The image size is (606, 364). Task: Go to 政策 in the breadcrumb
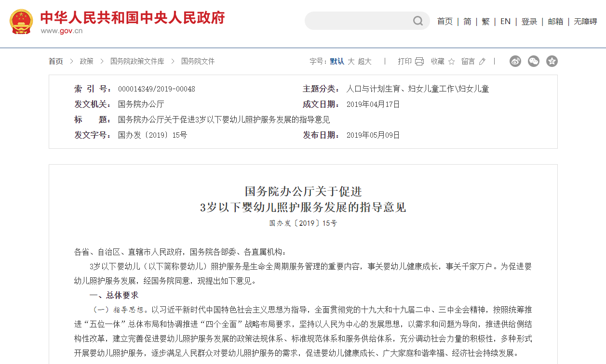point(87,61)
